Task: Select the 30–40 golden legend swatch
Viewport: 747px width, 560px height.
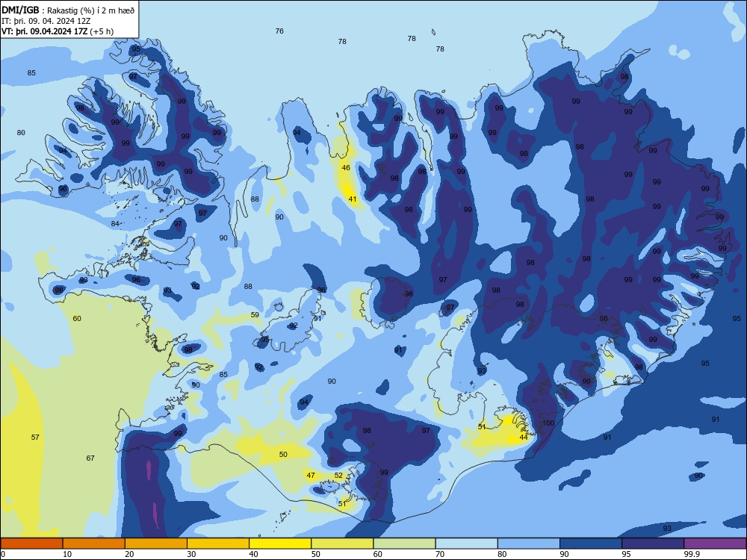Action: 218,544
